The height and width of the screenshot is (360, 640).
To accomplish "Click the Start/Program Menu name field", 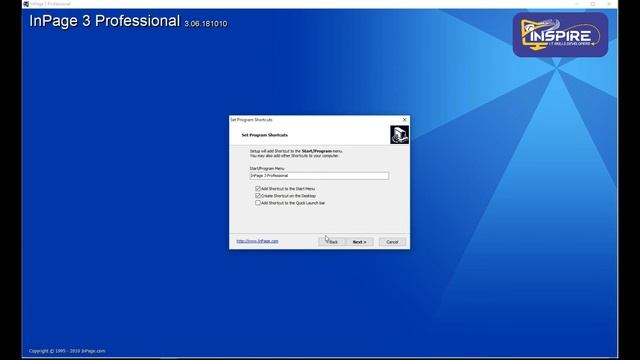I will [319, 176].
